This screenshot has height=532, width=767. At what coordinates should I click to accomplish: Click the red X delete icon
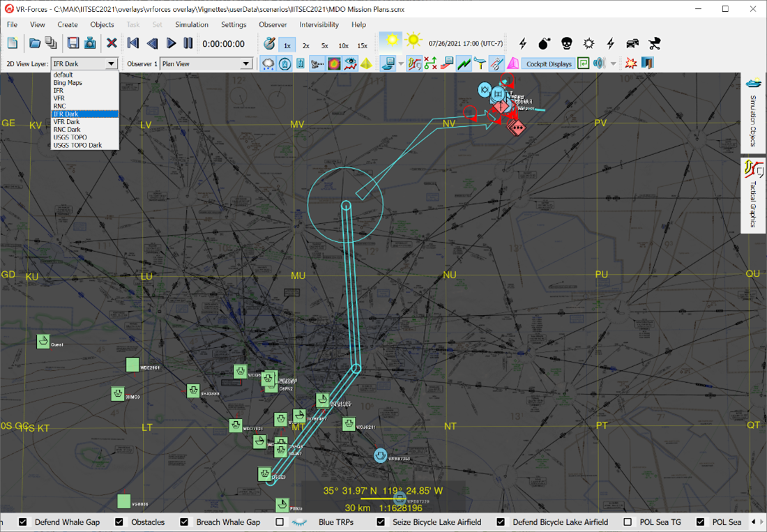(112, 43)
